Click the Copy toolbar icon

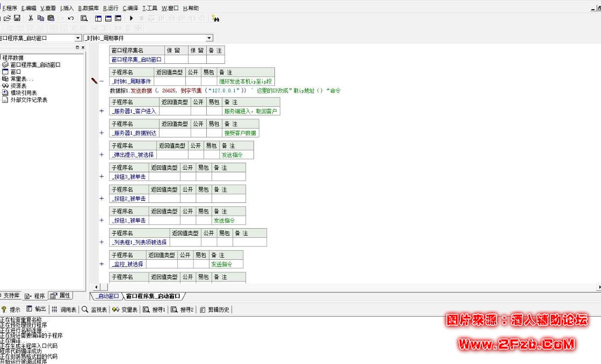41,18
